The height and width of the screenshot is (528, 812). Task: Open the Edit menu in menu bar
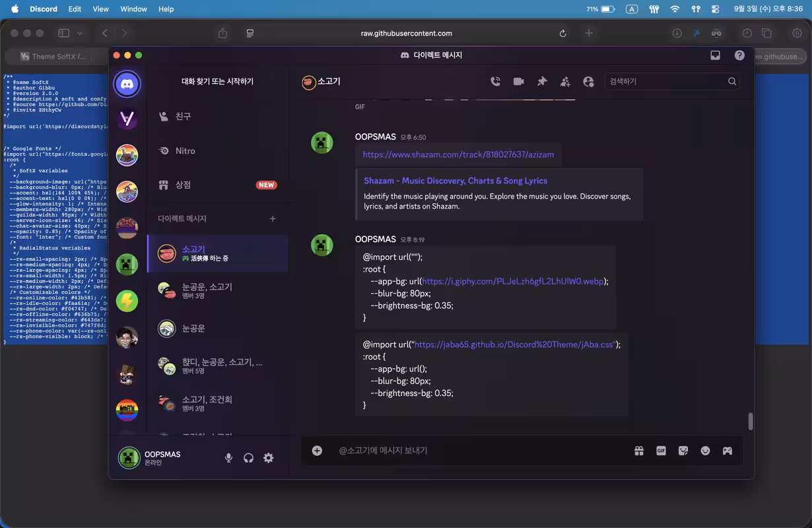(75, 9)
